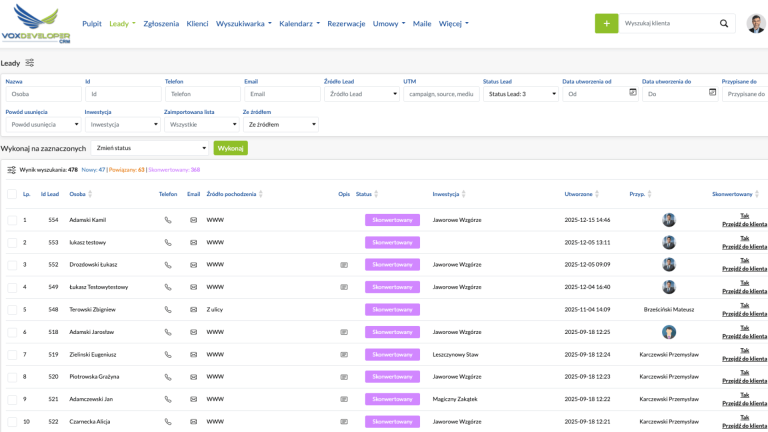Click the green plus add button
Viewport: 768px width, 432px height.
606,23
